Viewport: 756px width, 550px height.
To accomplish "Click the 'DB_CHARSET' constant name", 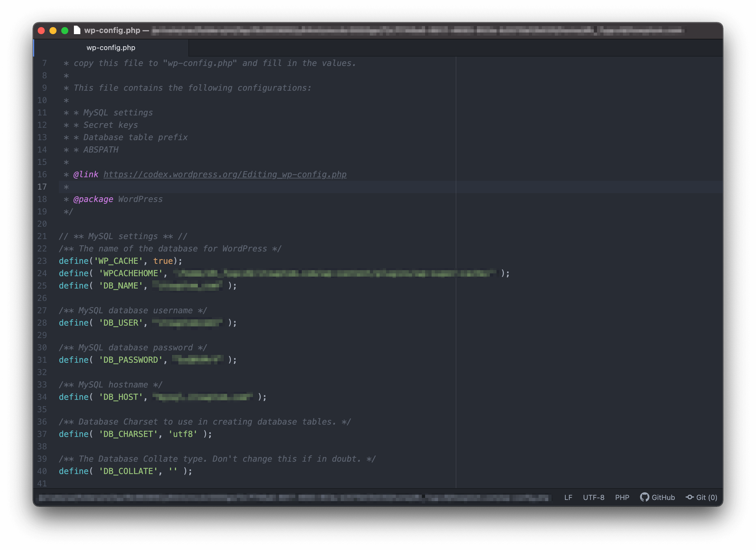I will click(128, 434).
